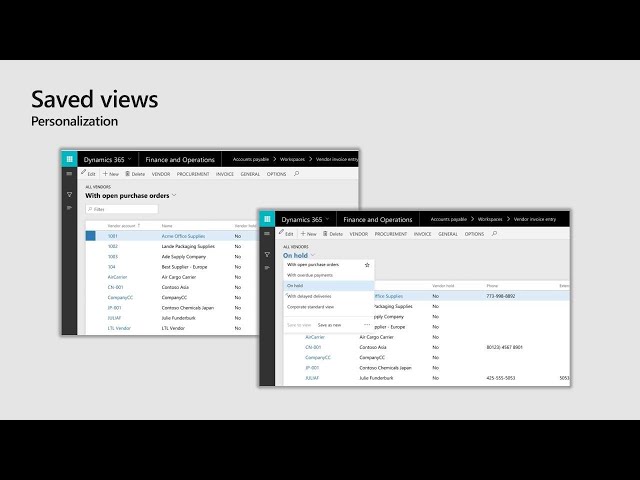The width and height of the screenshot is (640, 480).
Task: Show the filter pane in the front window sidebar
Action: [267, 255]
